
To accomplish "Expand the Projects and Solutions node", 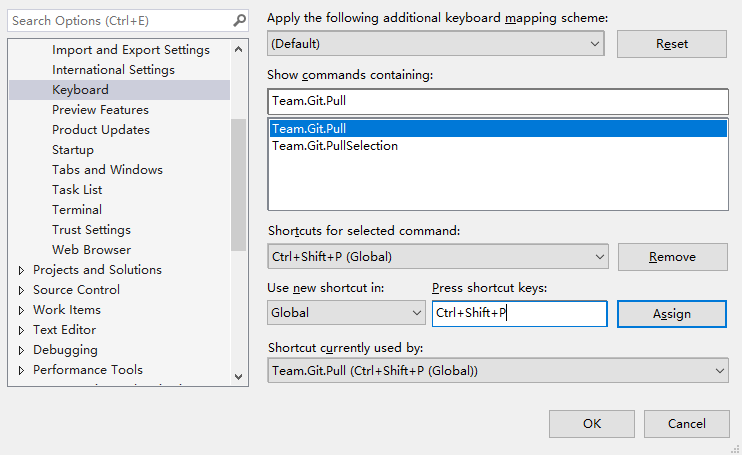I will pyautogui.click(x=21, y=270).
